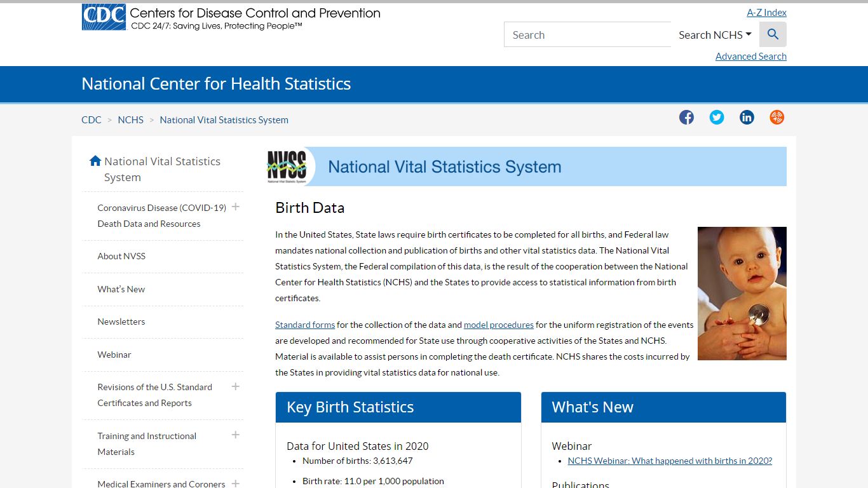Click National Center for Health Statistics header
Image resolution: width=868 pixels, height=488 pixels.
pyautogui.click(x=216, y=84)
